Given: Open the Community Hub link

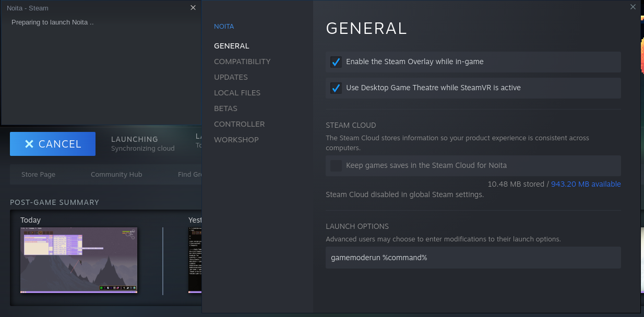Looking at the screenshot, I should pos(116,175).
